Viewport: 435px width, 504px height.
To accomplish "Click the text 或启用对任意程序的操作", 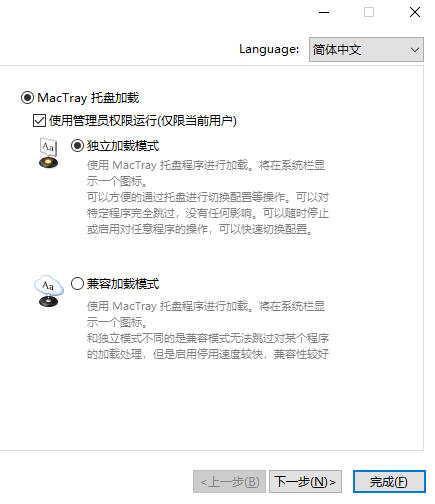I will point(147,229).
